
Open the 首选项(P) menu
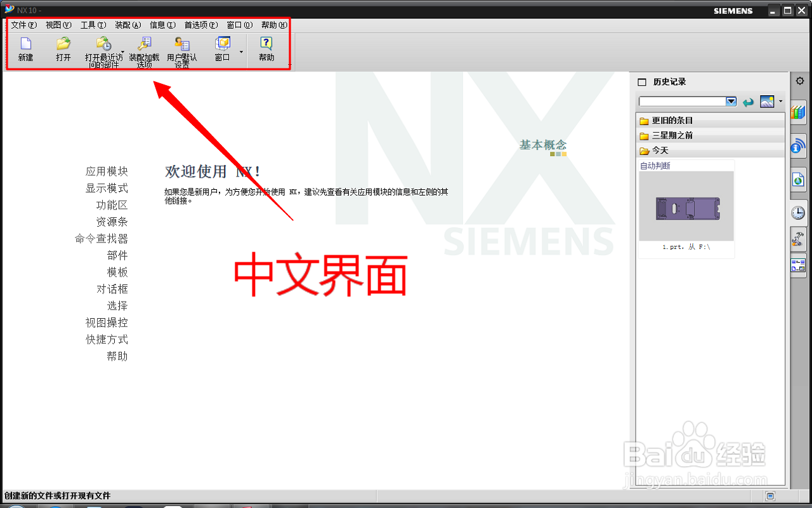click(201, 25)
